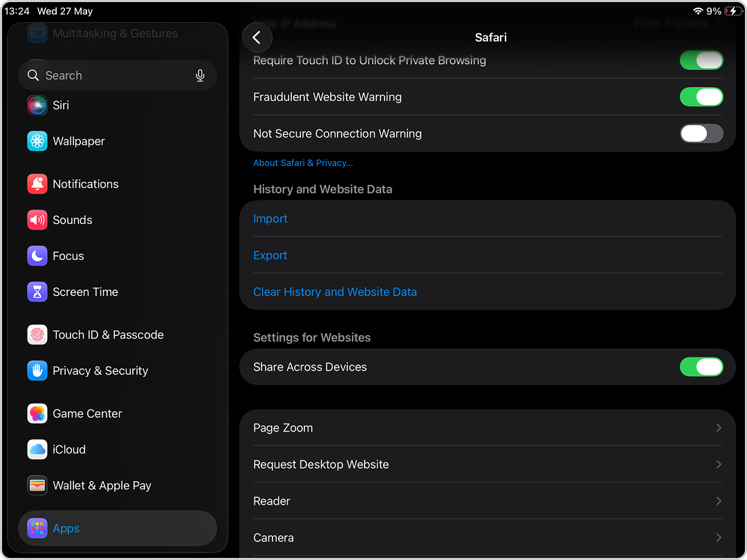Turn off Share Across Devices switch
The width and height of the screenshot is (747, 560).
pos(701,367)
